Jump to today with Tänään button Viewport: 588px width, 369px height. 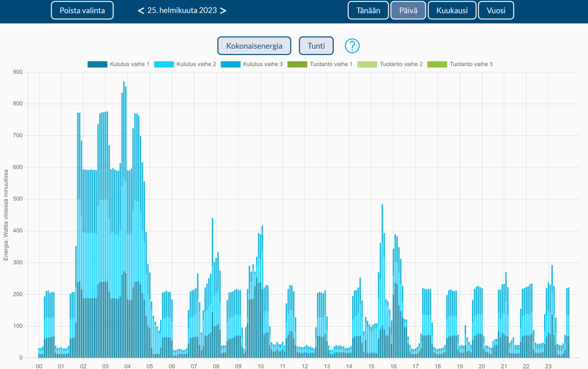click(x=368, y=10)
